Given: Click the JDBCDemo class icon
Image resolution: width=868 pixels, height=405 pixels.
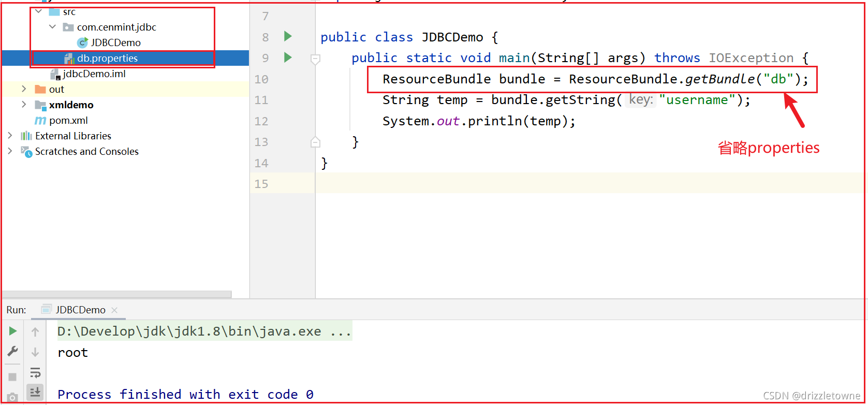Looking at the screenshot, I should click(82, 42).
